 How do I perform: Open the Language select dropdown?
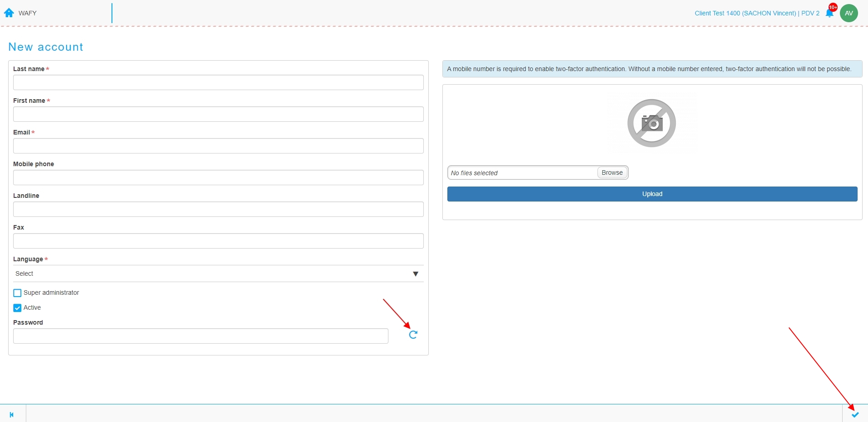(218, 273)
